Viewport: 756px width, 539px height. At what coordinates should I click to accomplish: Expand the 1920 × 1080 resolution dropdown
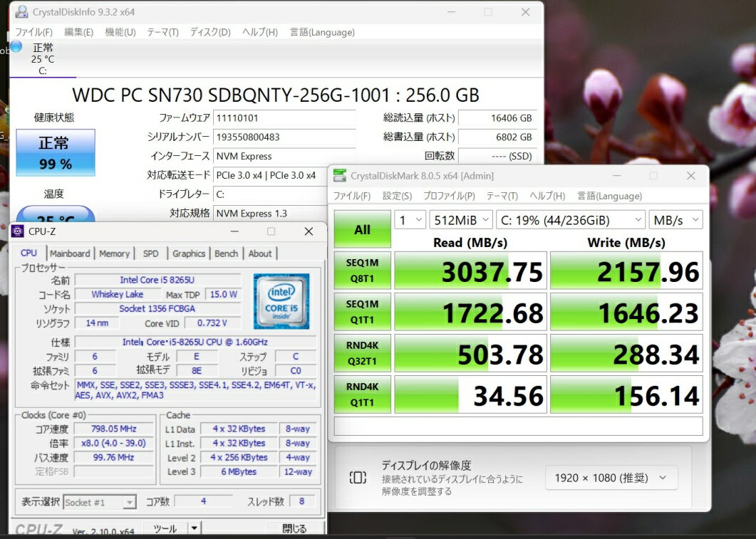(611, 478)
